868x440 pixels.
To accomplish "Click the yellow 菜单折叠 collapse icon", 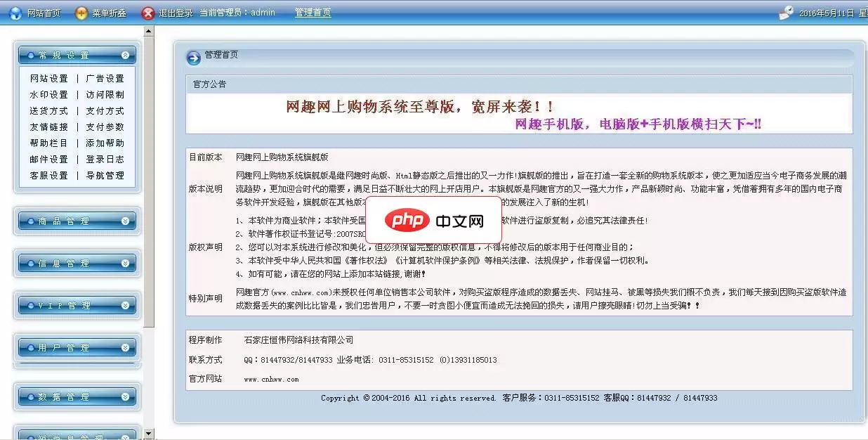I will click(x=83, y=12).
